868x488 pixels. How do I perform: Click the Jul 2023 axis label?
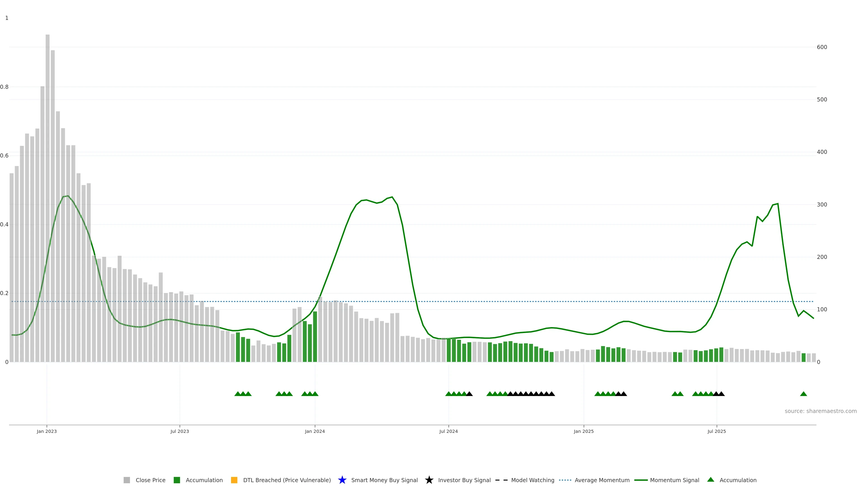tap(180, 431)
